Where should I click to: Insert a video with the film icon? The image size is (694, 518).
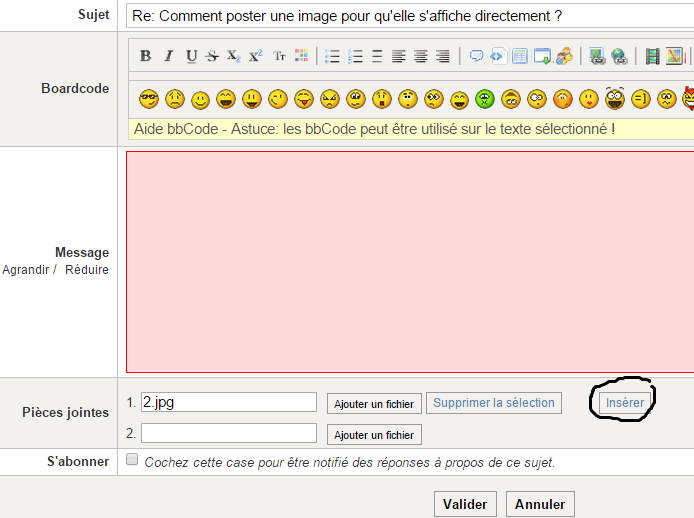[x=652, y=56]
